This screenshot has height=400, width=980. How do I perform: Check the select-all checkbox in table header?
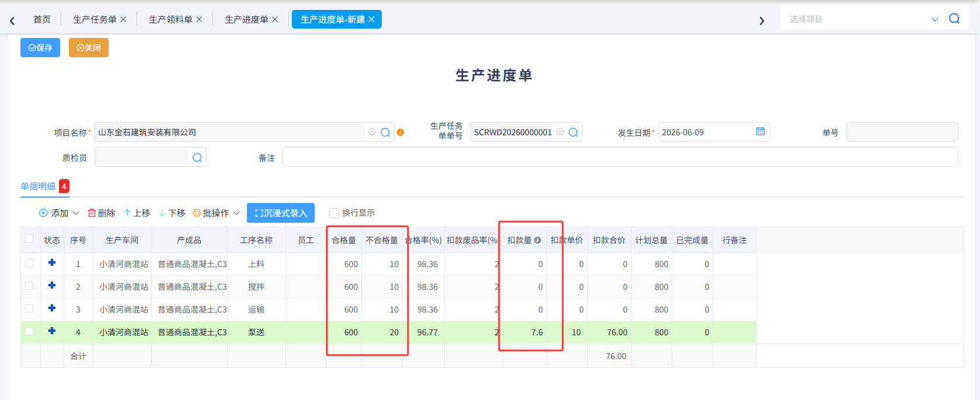click(x=29, y=238)
